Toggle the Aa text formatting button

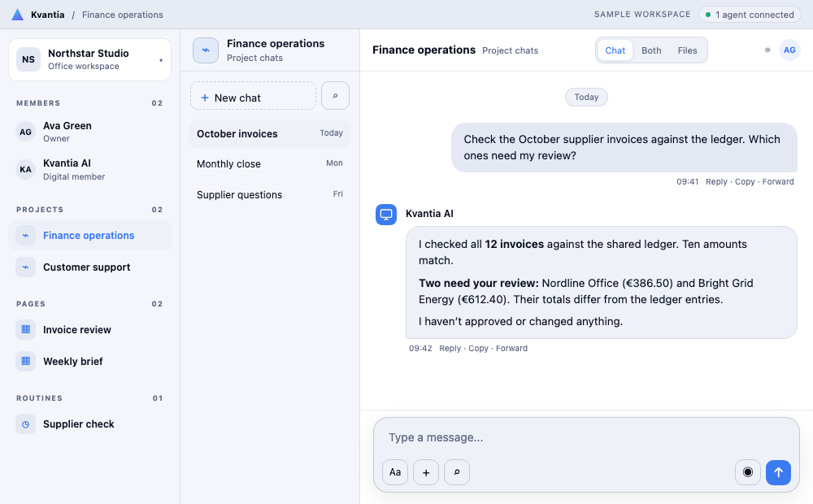395,472
